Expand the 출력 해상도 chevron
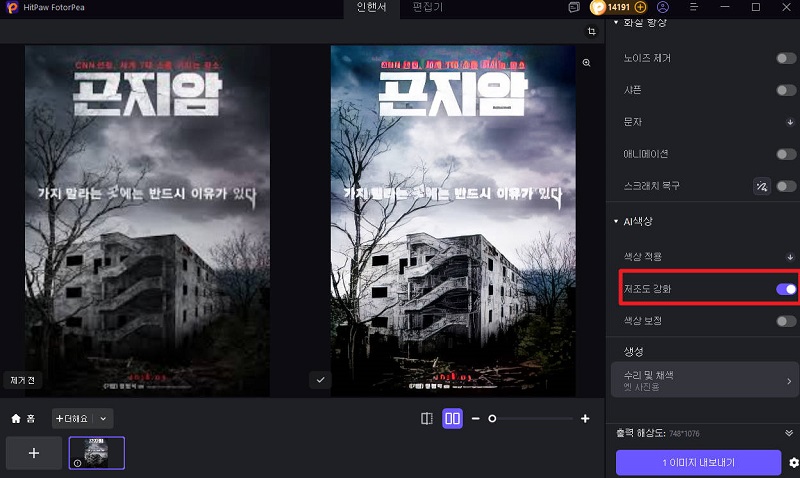The width and height of the screenshot is (800, 478). pyautogui.click(x=789, y=433)
